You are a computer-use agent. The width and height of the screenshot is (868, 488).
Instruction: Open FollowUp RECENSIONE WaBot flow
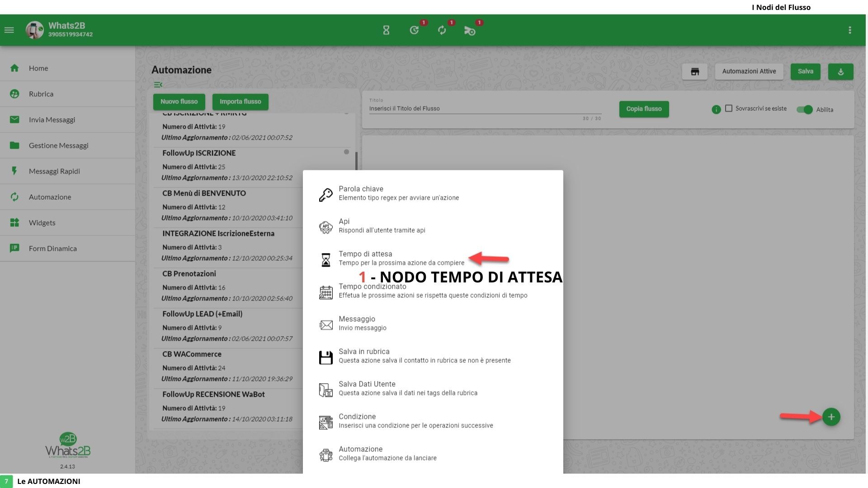[228, 408]
